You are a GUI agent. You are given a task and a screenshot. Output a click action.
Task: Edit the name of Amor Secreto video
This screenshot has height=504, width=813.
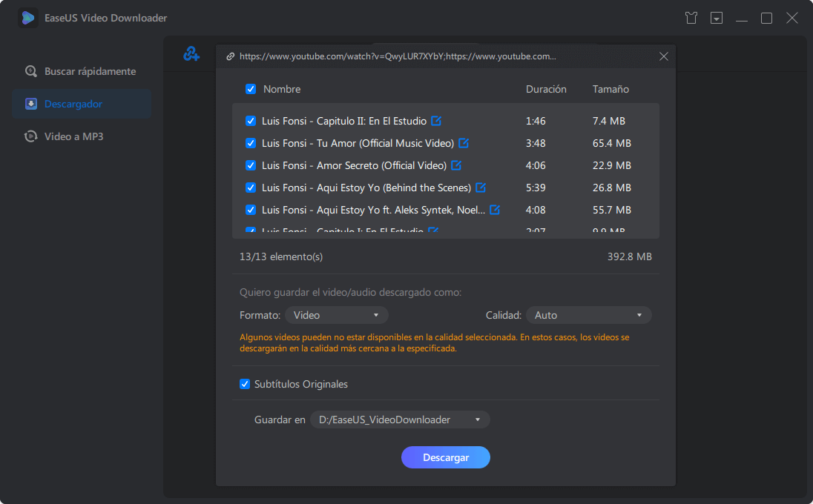point(456,165)
